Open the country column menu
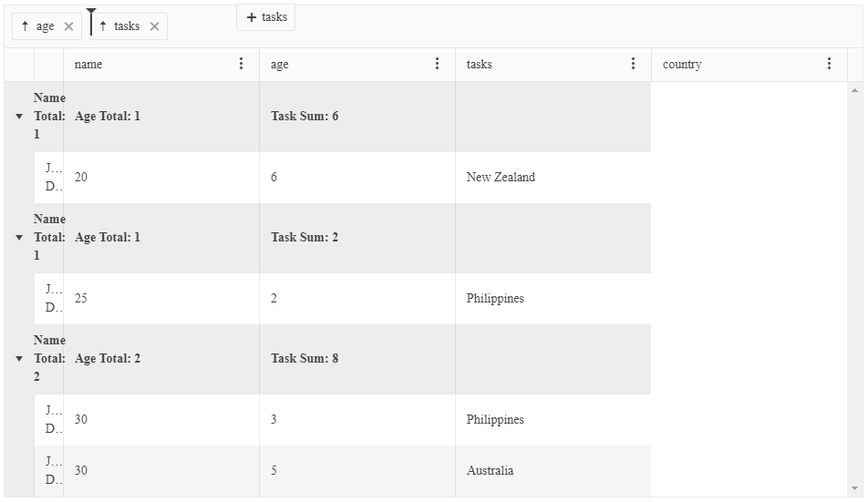Image resolution: width=868 pixels, height=502 pixels. (830, 64)
